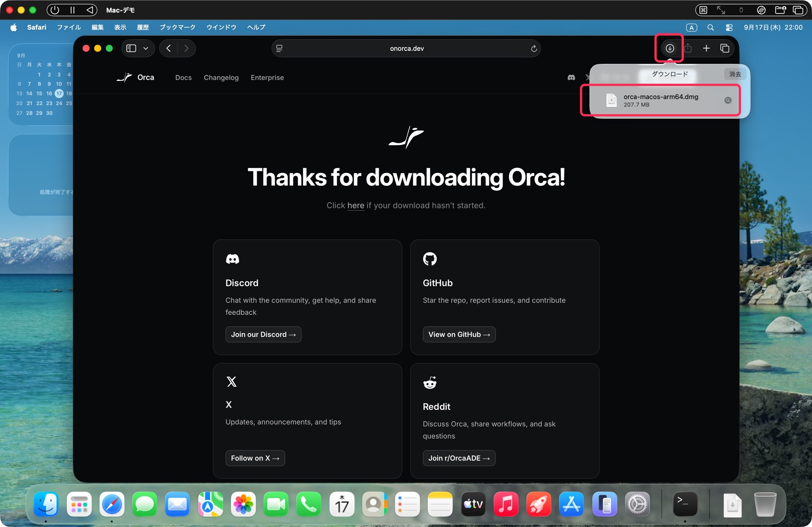Viewport: 812px width, 527px height.
Task: Click the Safari share icon
Action: [688, 48]
